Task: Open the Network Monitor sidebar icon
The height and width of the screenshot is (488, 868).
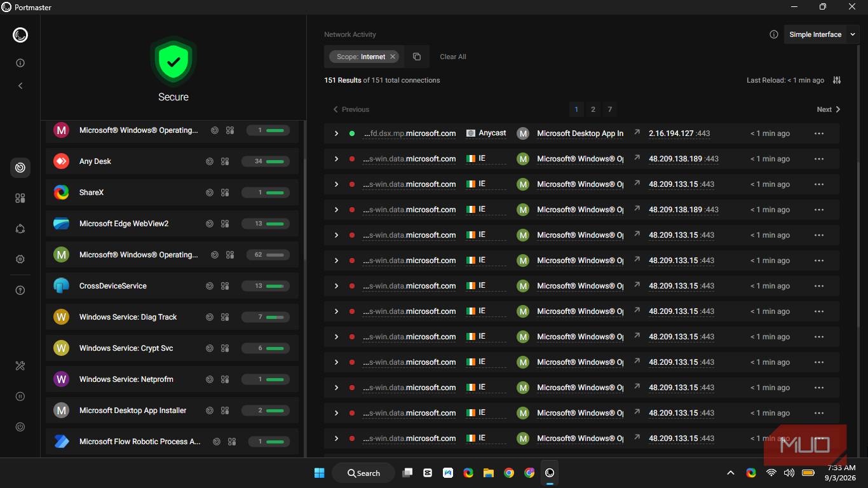Action: coord(20,168)
